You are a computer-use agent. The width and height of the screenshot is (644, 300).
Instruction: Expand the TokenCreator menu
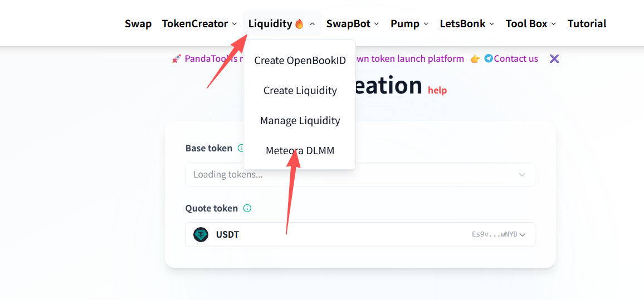199,23
